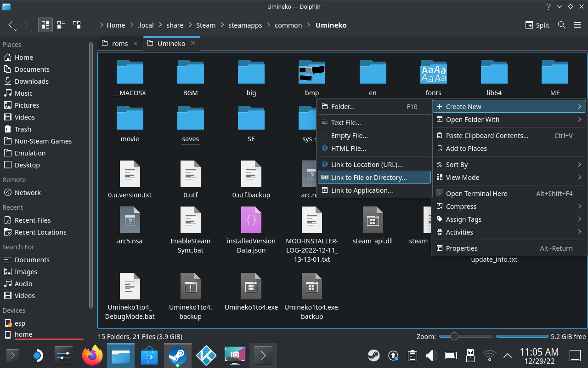Choose Link to File or Directory

374,178
